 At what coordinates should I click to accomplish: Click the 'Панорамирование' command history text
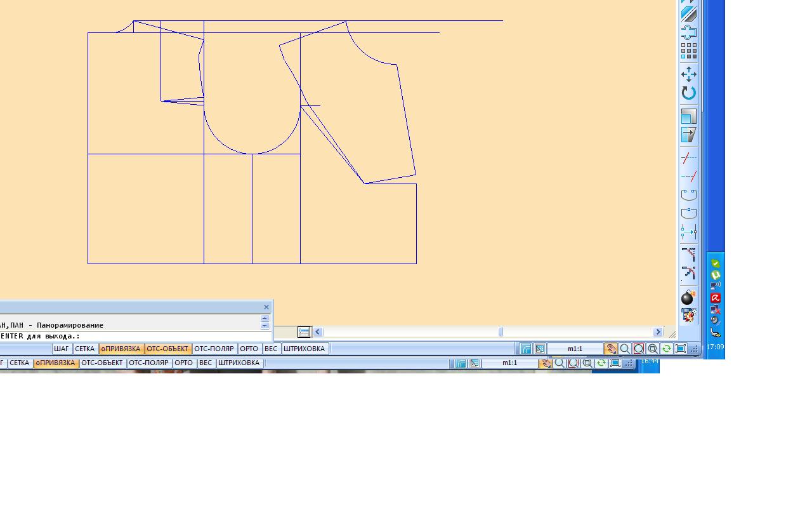[70, 325]
